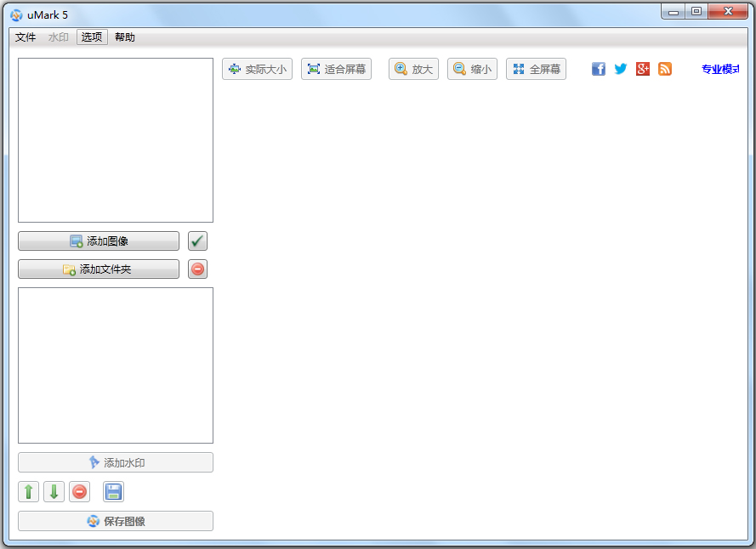Click the green checkmark select-all icon
The height and width of the screenshot is (549, 756).
click(197, 241)
